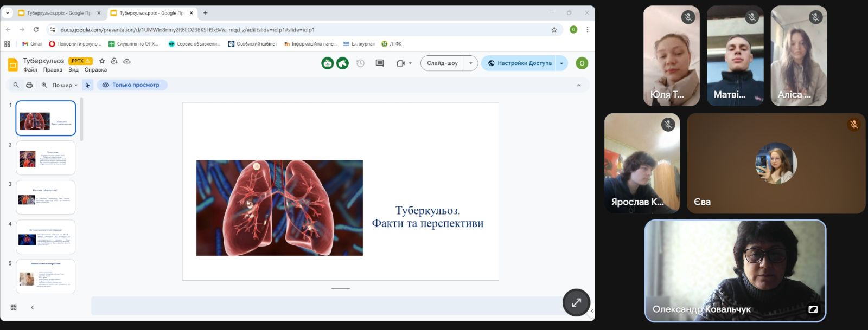Open grid view of slides
Viewport: 868px width, 330px height.
click(14, 307)
